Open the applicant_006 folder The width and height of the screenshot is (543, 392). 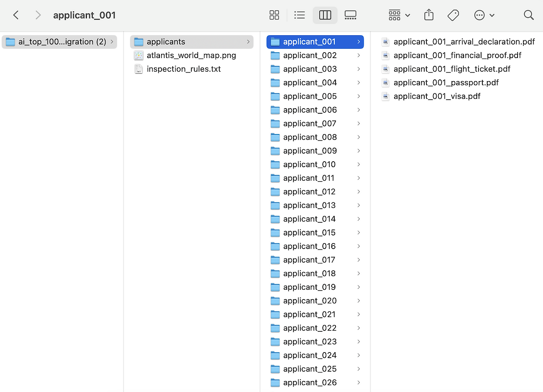[x=315, y=110]
